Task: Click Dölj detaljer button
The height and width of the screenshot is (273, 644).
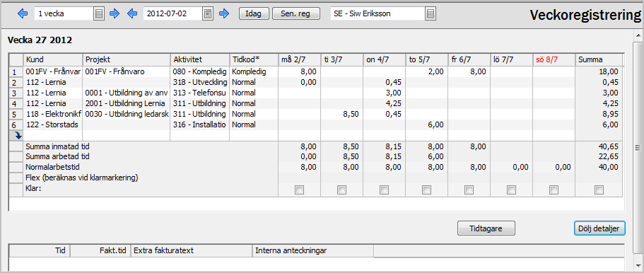Action: (x=599, y=228)
